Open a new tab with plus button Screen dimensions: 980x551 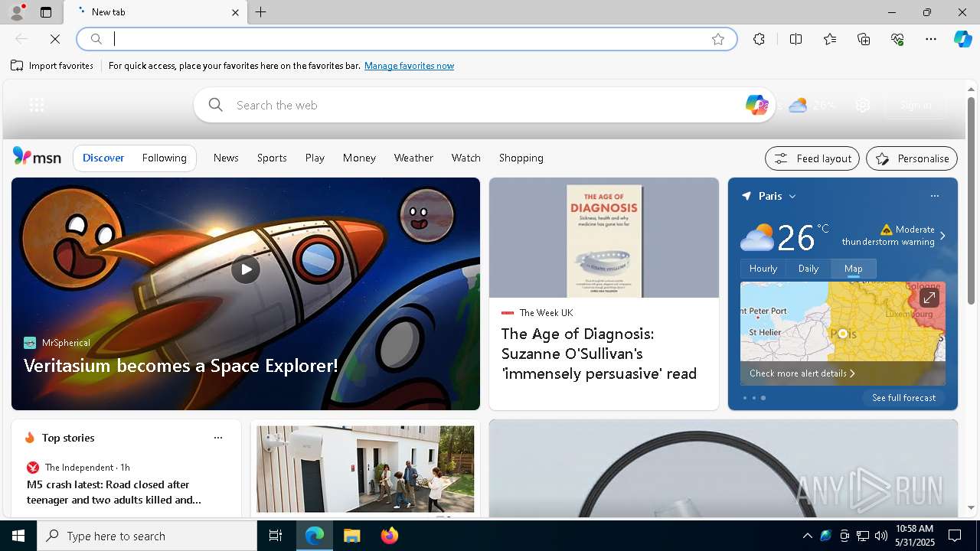(261, 12)
